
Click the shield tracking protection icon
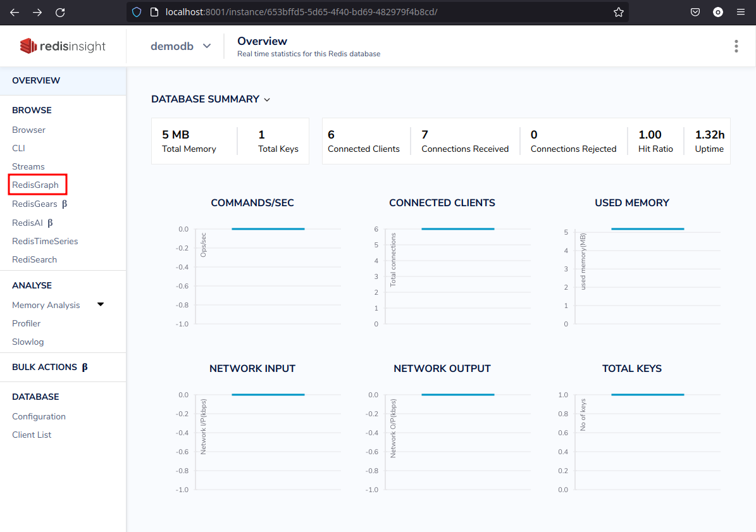137,12
